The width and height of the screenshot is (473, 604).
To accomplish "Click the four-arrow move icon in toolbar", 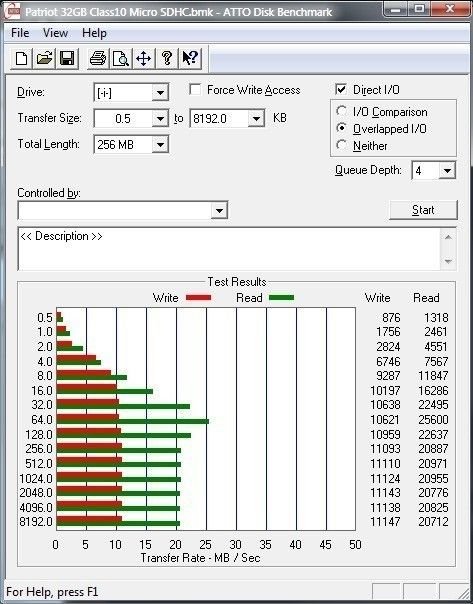I will 144,59.
